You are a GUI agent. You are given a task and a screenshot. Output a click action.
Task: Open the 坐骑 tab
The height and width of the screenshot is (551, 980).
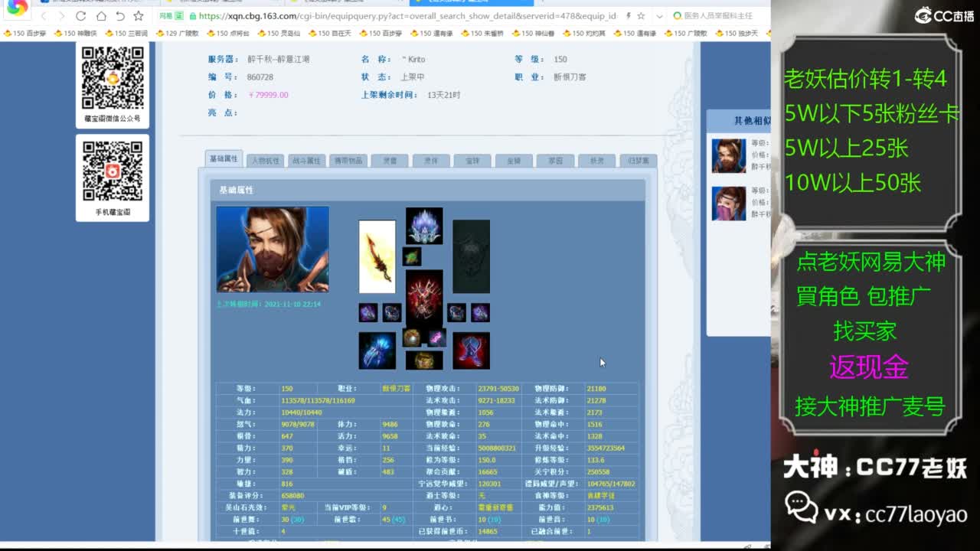[x=514, y=161]
